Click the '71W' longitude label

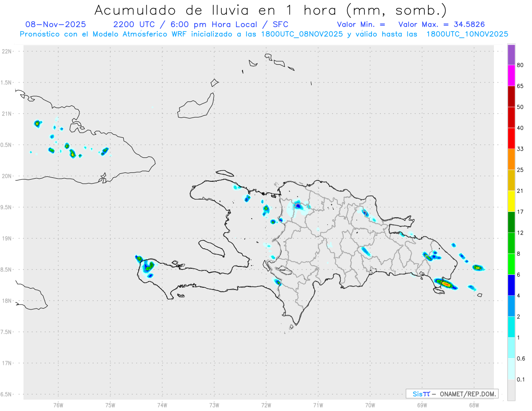click(318, 406)
